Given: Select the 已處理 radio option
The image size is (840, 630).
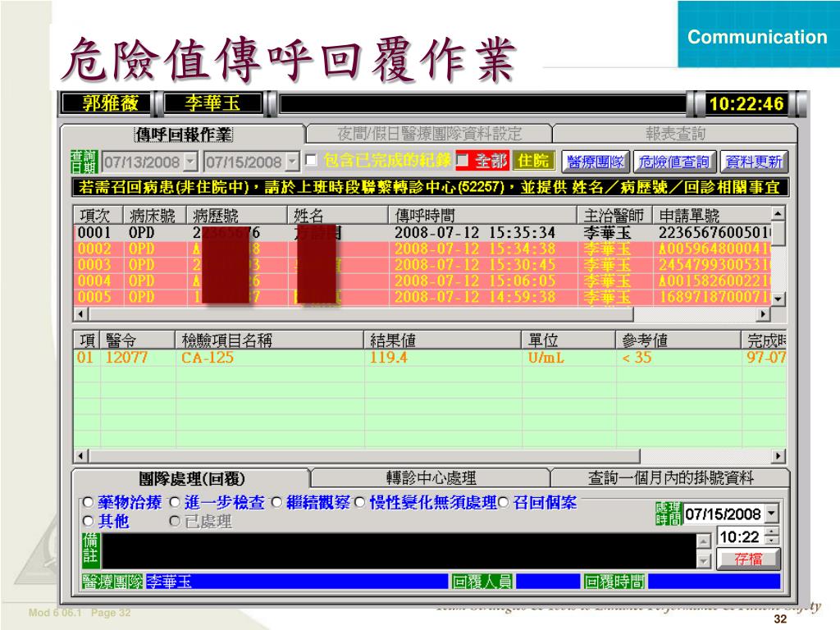Looking at the screenshot, I should coord(175,521).
